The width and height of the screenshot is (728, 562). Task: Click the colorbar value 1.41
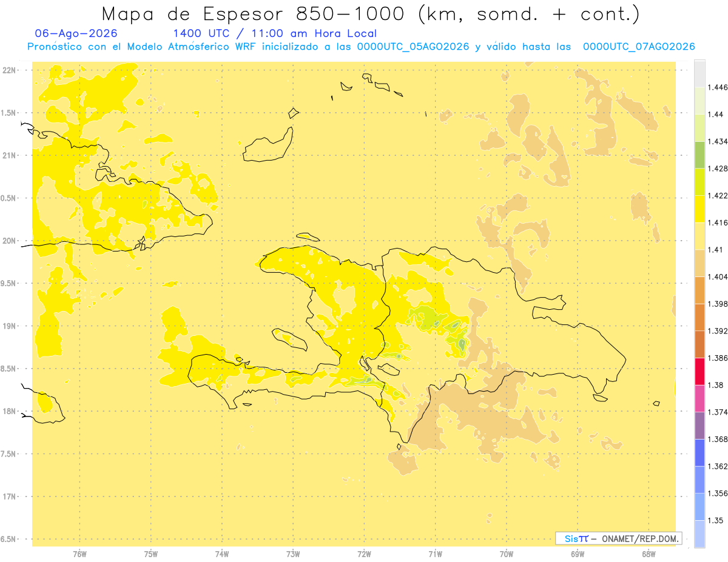tap(715, 249)
